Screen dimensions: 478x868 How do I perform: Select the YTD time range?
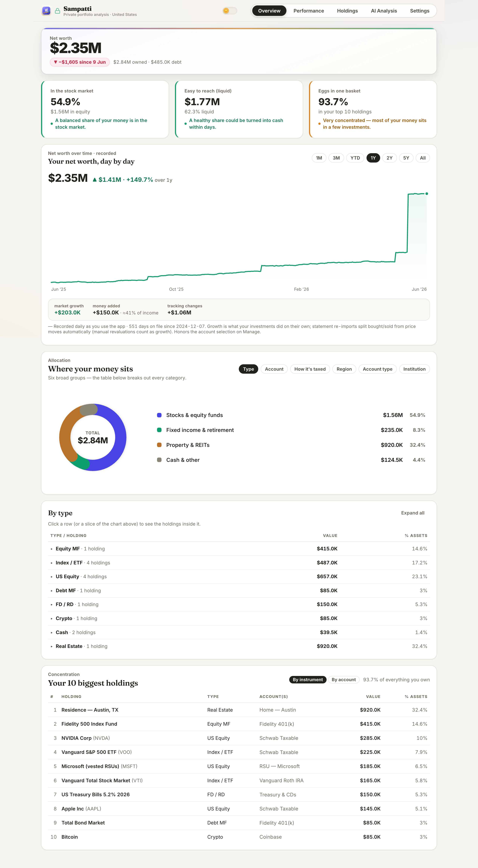(x=355, y=158)
